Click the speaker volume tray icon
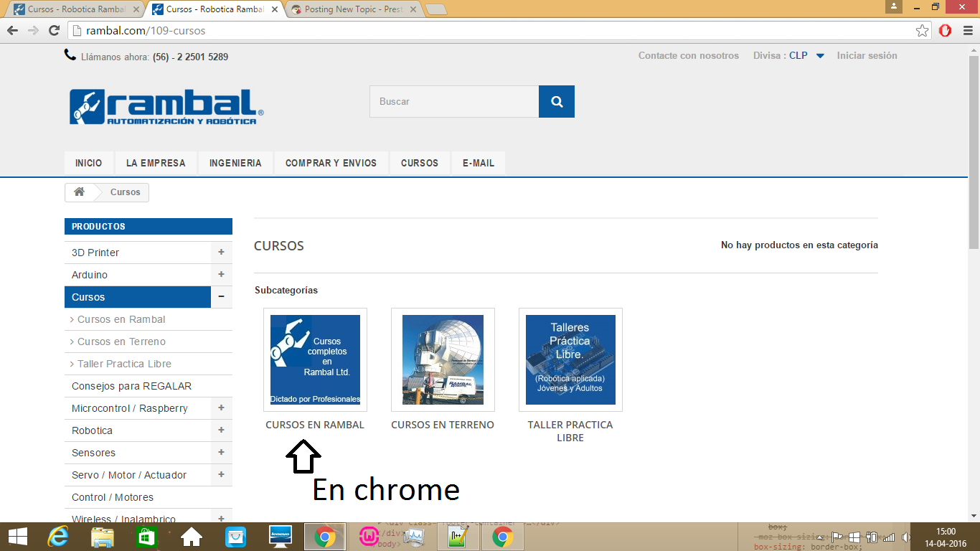The width and height of the screenshot is (980, 551). pos(906,537)
